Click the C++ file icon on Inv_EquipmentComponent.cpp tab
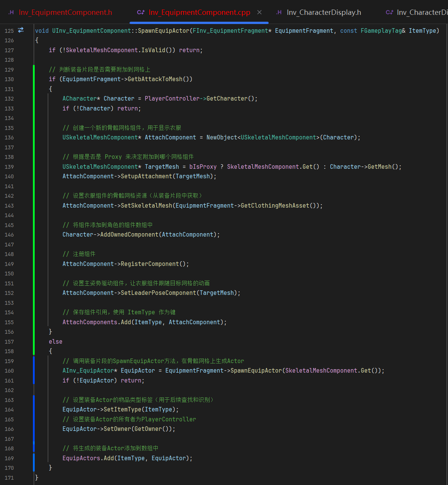Screen dimensions: 448x485 [141, 13]
